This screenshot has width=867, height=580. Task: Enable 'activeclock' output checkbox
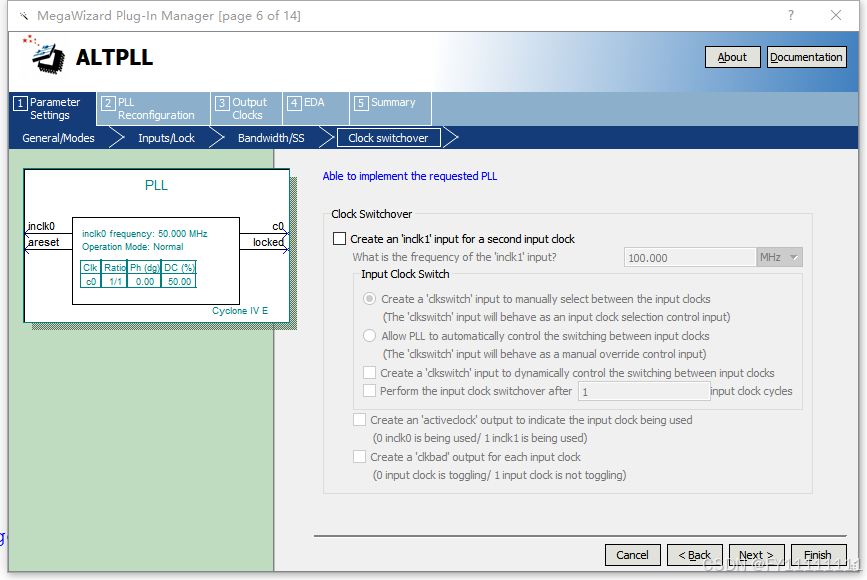359,420
